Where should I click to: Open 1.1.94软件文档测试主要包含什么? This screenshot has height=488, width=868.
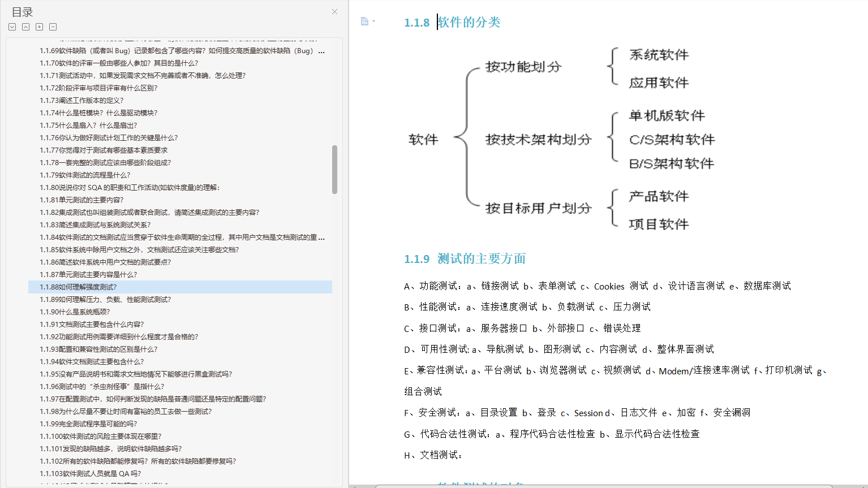pyautogui.click(x=92, y=362)
